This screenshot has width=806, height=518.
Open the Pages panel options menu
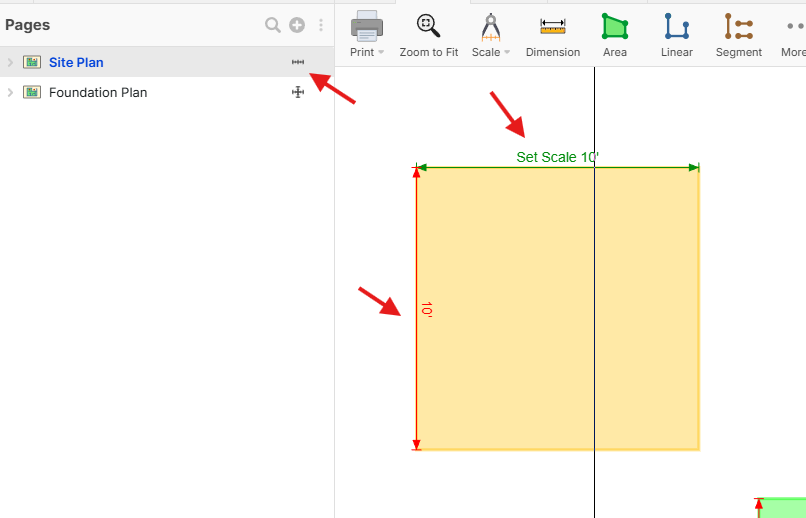tap(321, 25)
